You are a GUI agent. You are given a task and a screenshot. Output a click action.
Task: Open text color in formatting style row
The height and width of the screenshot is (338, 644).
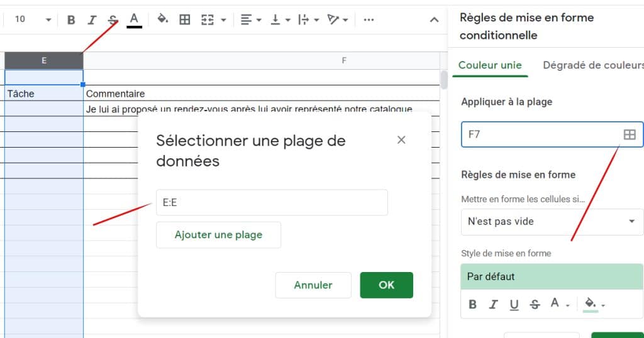tap(559, 303)
